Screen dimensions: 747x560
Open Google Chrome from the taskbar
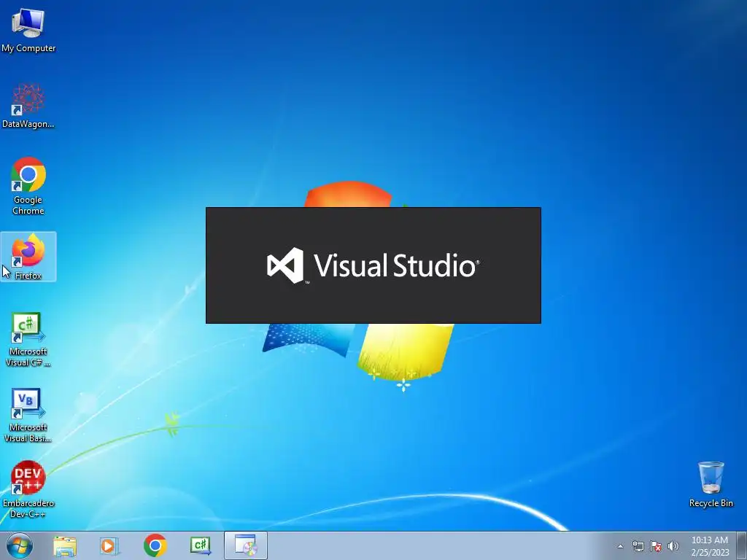click(x=155, y=545)
